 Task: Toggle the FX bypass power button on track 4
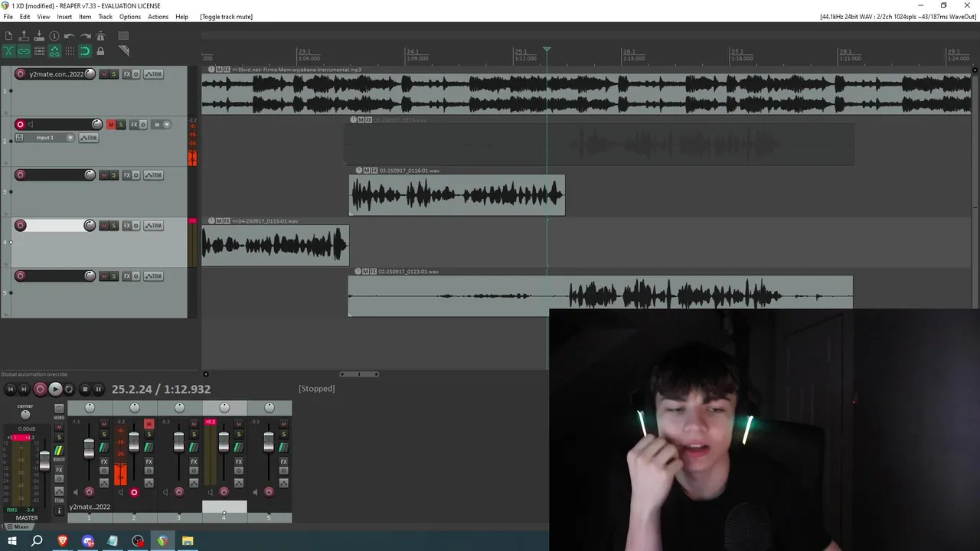[x=136, y=226]
